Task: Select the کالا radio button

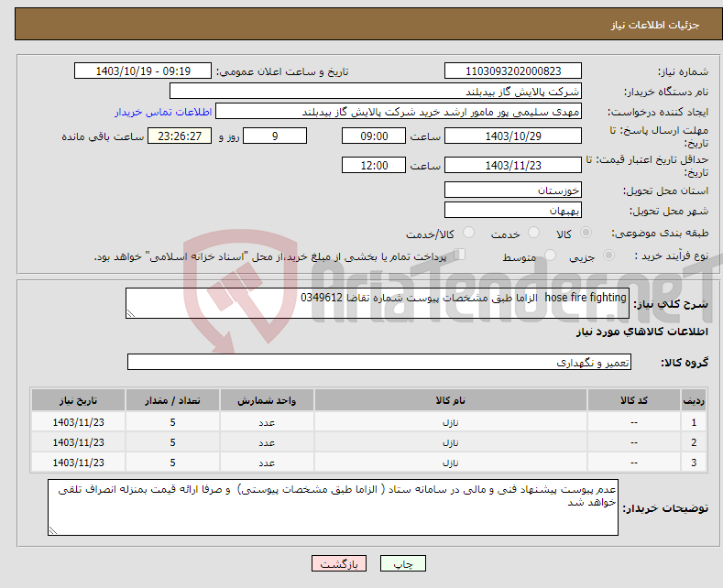Action: coord(586,233)
